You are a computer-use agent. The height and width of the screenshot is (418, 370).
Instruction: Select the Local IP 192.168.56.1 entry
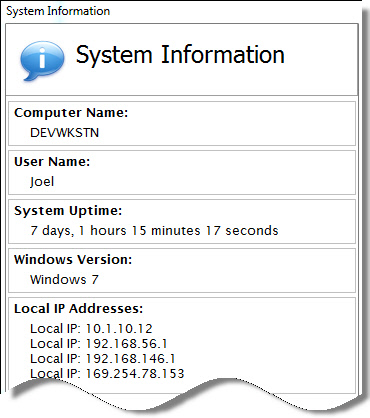99,344
